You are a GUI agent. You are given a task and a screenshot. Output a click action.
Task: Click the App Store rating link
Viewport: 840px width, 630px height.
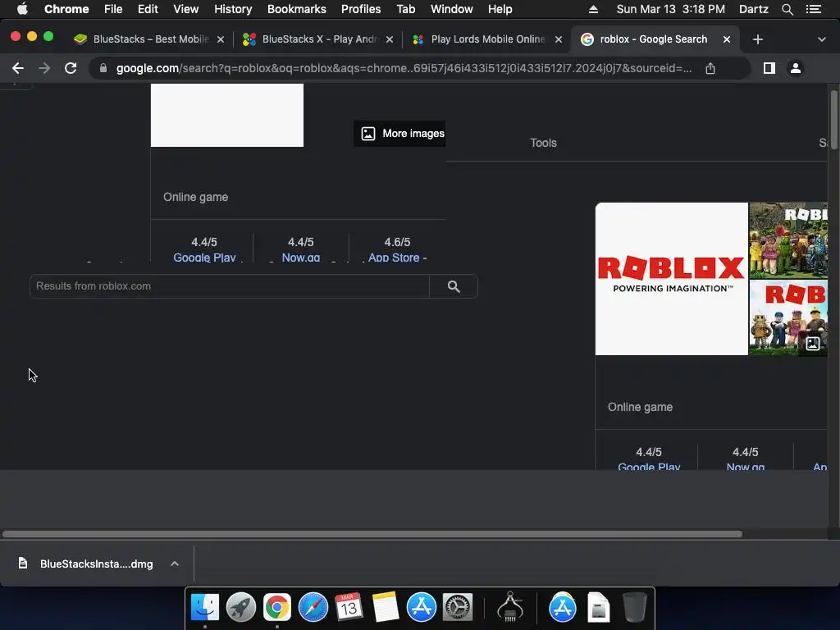(397, 258)
